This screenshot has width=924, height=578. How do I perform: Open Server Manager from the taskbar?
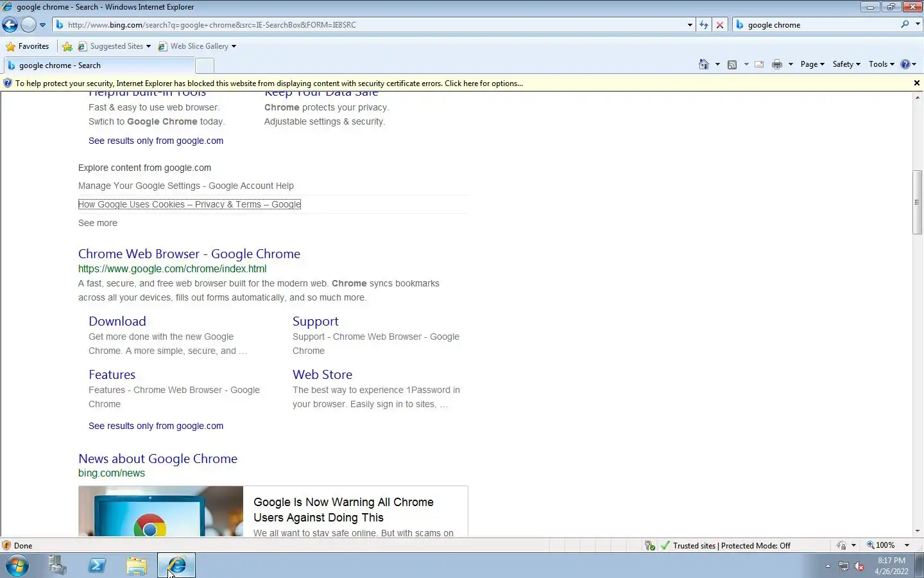57,565
